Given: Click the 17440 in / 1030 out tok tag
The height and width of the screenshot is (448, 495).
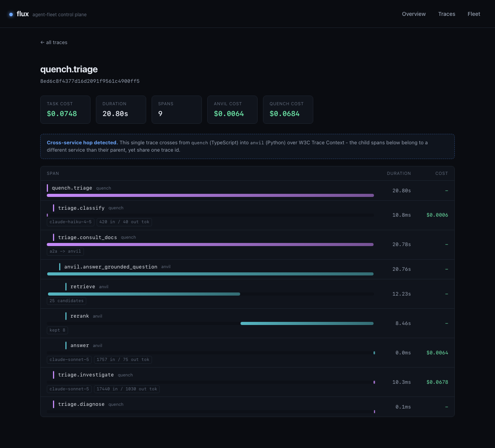Looking at the screenshot, I should coord(127,389).
